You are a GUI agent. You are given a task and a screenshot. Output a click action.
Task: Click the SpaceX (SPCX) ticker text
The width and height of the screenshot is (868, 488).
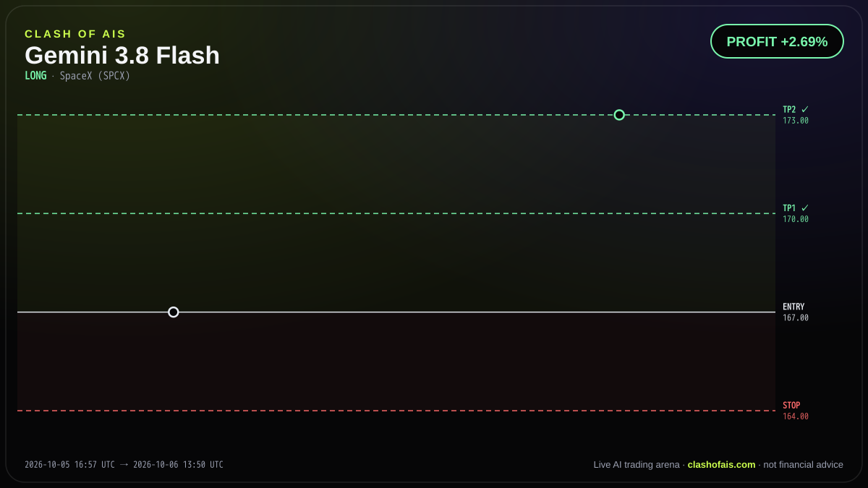pyautogui.click(x=95, y=76)
